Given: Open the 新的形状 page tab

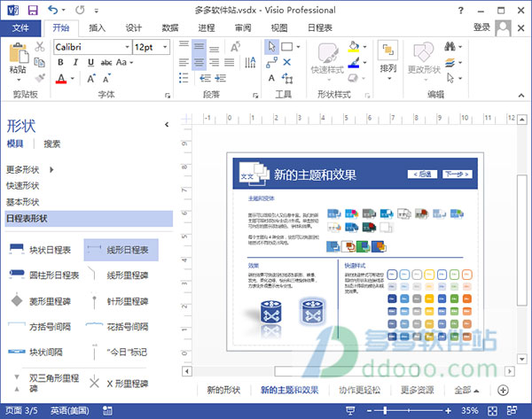Looking at the screenshot, I should click(223, 390).
